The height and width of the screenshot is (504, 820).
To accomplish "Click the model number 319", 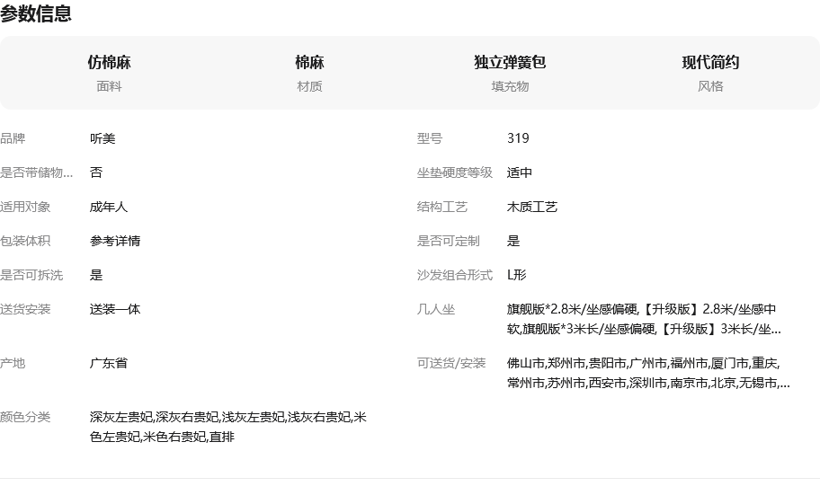I will tap(518, 138).
